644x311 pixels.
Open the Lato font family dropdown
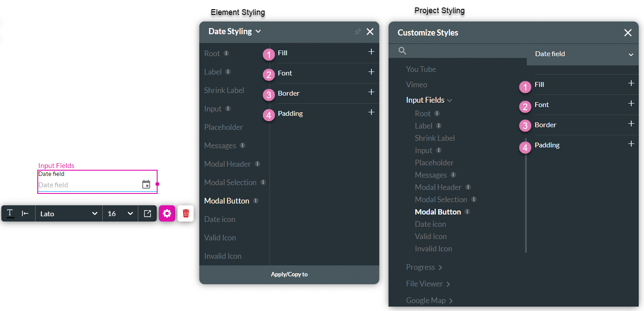(68, 213)
